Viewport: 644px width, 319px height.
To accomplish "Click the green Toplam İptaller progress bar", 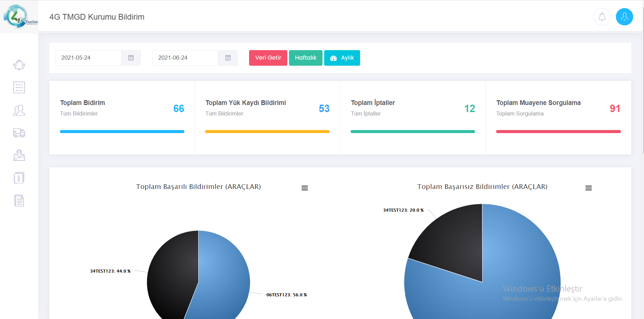I will pyautogui.click(x=413, y=131).
